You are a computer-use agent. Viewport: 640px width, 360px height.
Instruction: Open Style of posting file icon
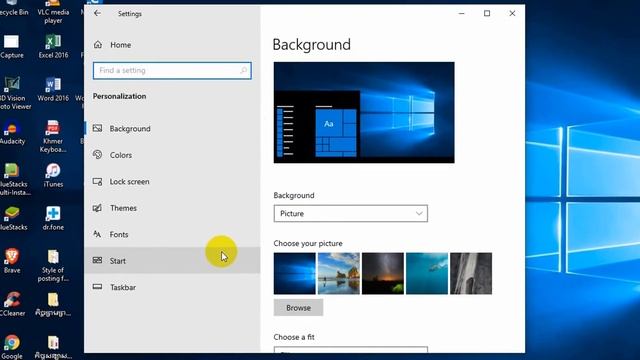53,266
